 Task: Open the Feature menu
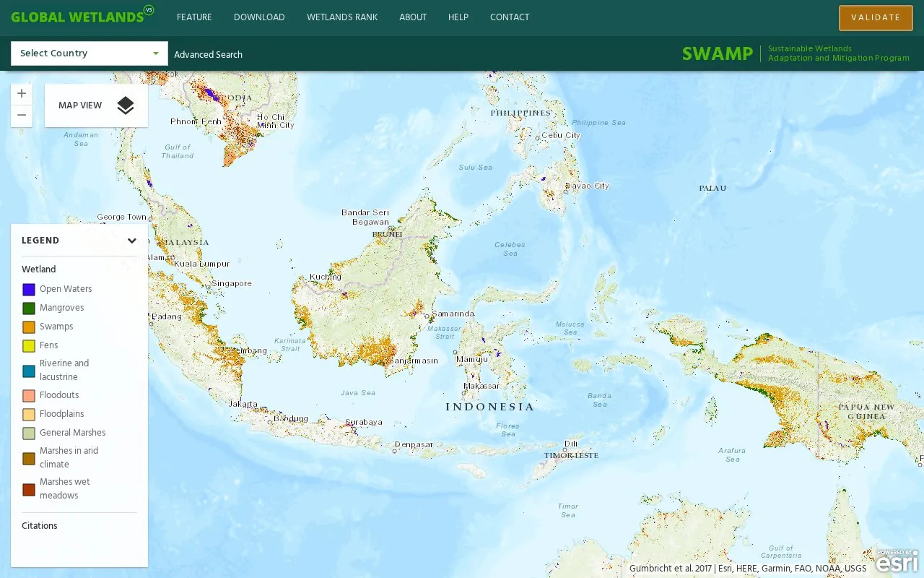pos(194,17)
